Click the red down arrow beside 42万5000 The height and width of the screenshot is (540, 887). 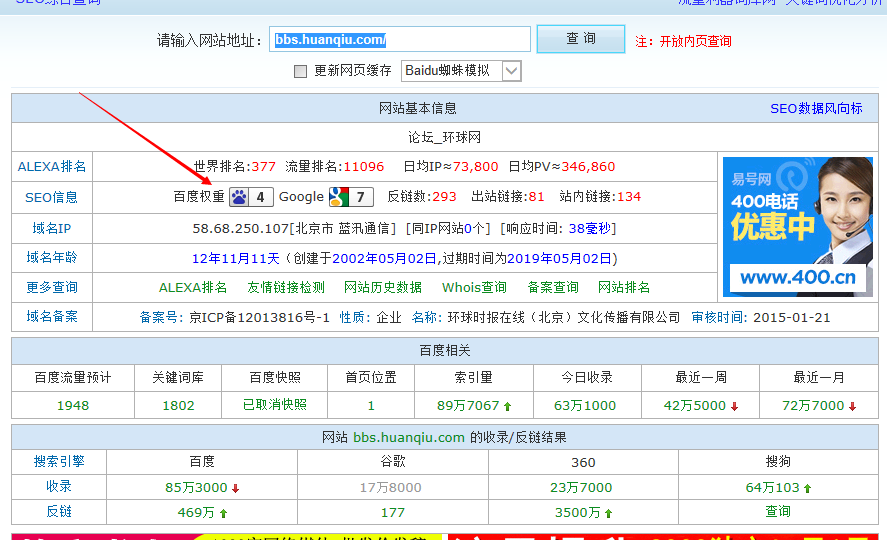734,406
